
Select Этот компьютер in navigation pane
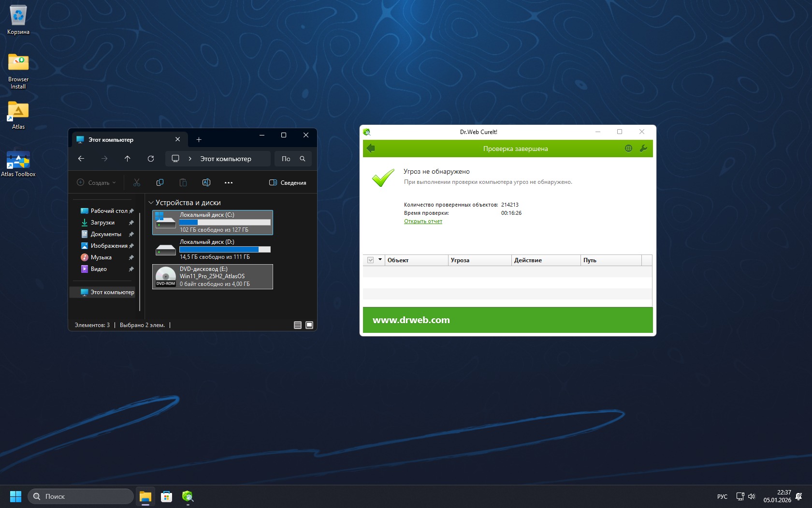[112, 292]
